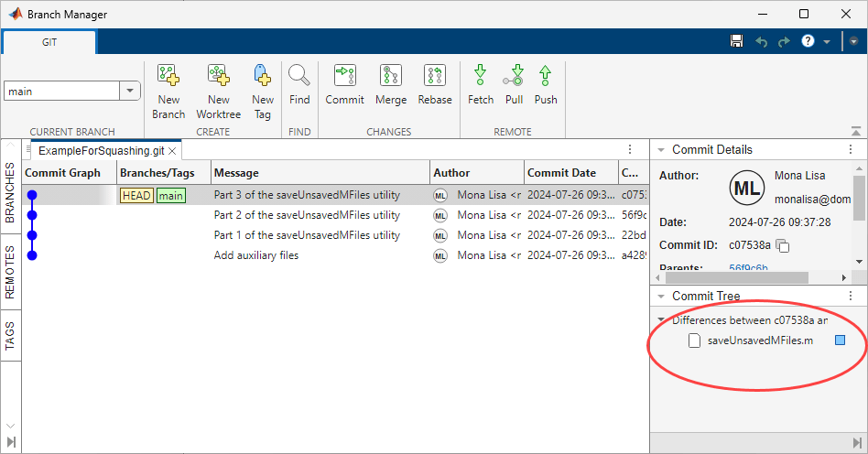This screenshot has width=868, height=454.
Task: Open the Find tool
Action: pos(299,77)
